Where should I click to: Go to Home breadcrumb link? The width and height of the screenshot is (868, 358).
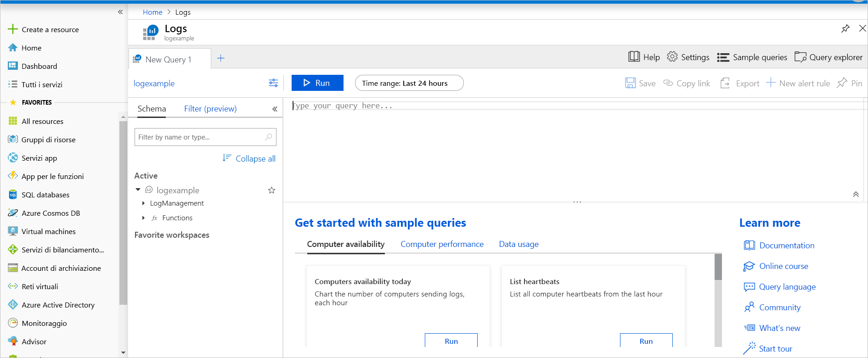[152, 12]
